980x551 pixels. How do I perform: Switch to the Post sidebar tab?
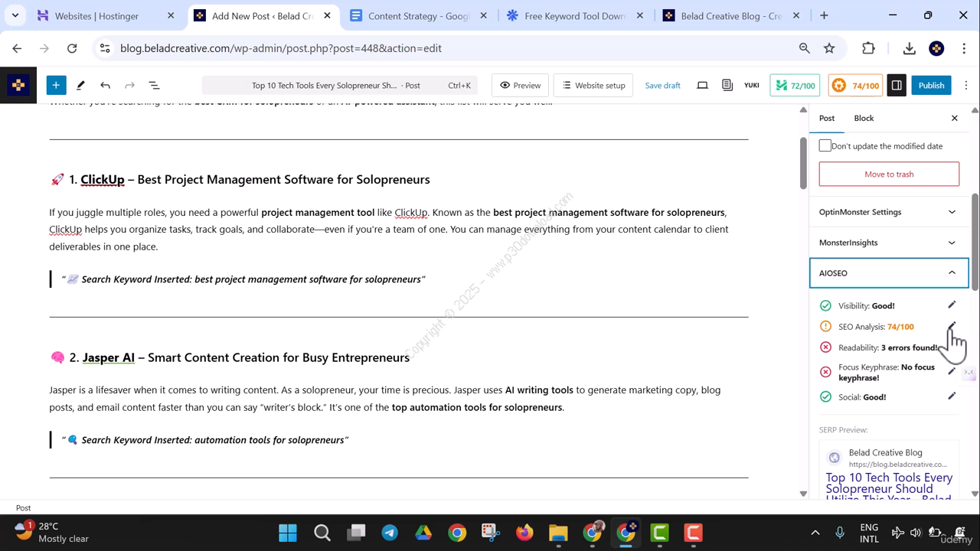(x=827, y=118)
